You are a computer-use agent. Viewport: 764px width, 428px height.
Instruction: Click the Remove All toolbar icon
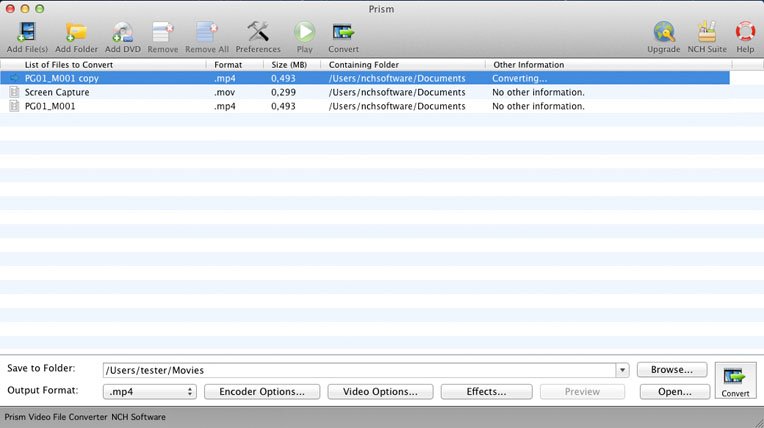[207, 35]
